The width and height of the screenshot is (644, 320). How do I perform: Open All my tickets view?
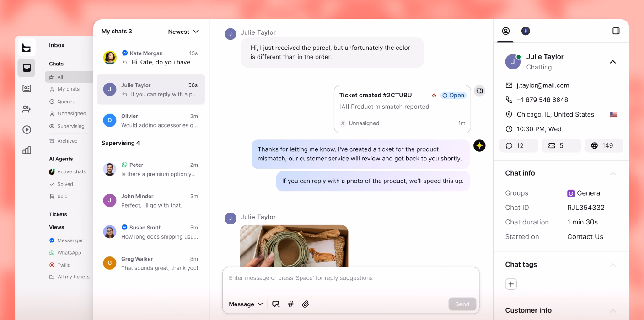coord(69,277)
